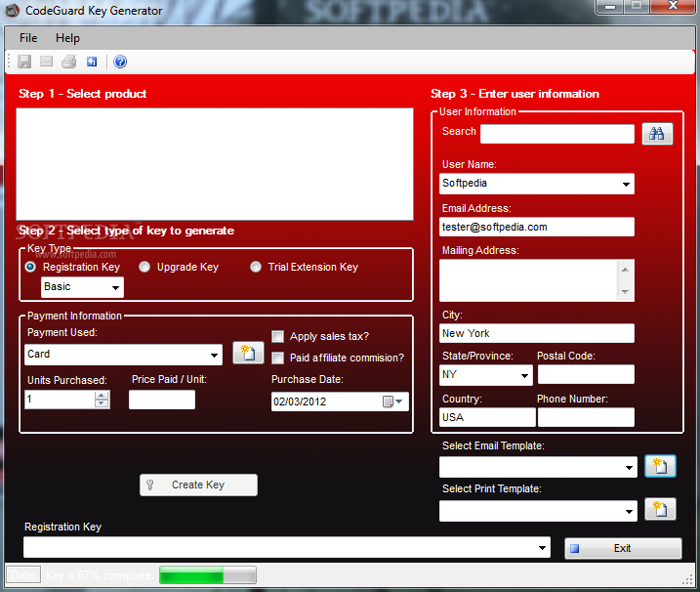Viewport: 700px width, 592px height.
Task: Click the blue back-arrow toolbar icon
Action: 92,62
